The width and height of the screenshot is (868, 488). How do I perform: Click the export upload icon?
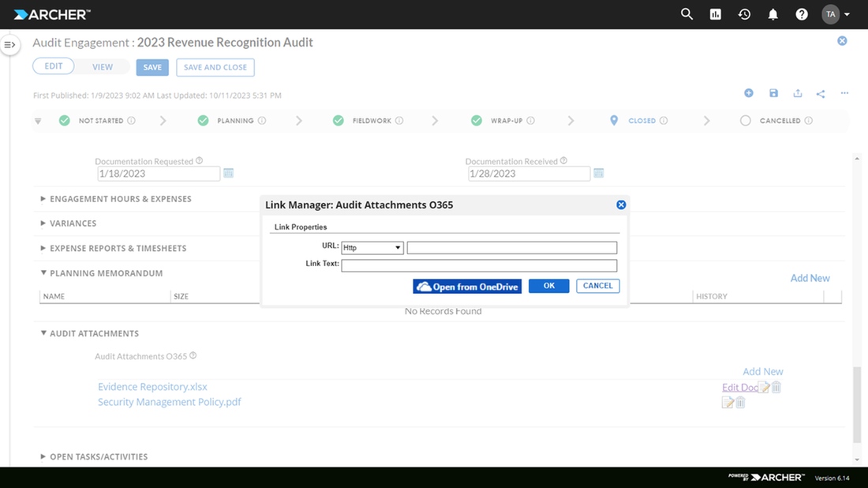[x=797, y=93]
